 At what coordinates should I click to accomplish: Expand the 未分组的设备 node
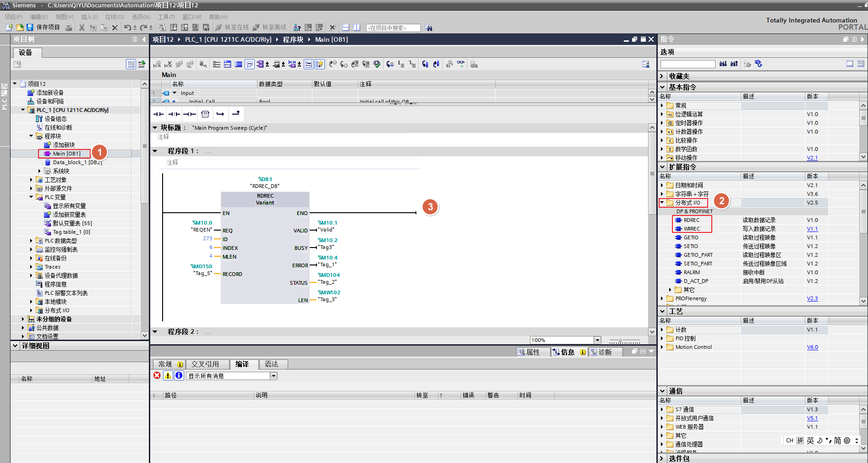click(x=23, y=319)
